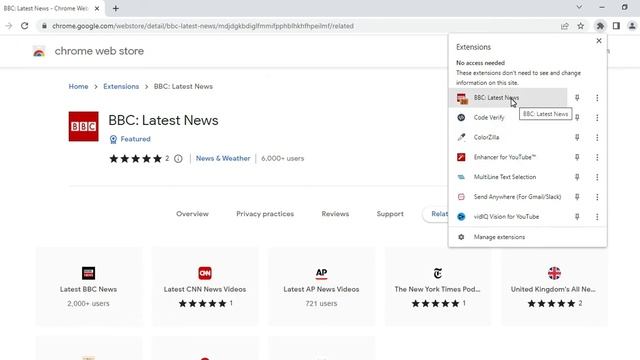Go to the Extensions breadcrumb link
Screen dimensions: 640x360
(x=121, y=87)
